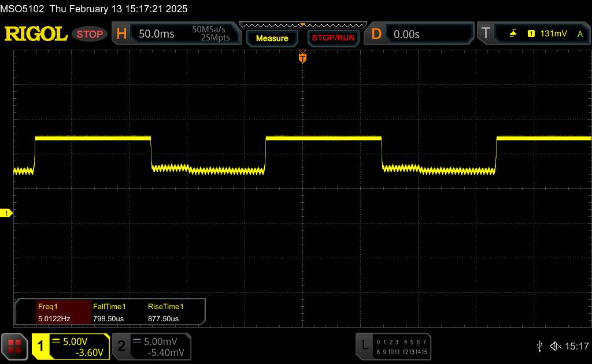Click the orange trigger position T marker
The width and height of the screenshot is (592, 364).
[x=302, y=57]
